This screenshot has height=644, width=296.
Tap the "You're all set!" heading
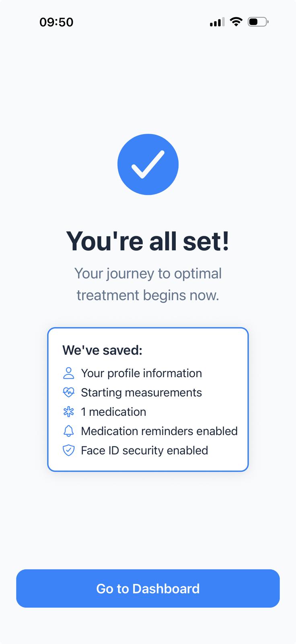tap(148, 241)
